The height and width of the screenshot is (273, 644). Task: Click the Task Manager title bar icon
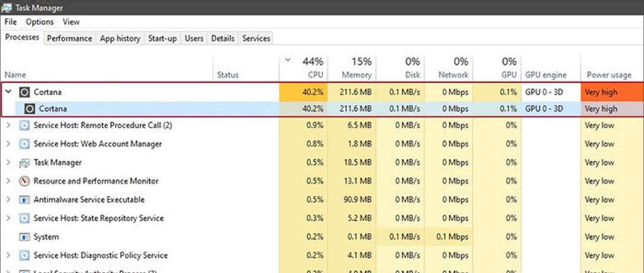[x=7, y=7]
